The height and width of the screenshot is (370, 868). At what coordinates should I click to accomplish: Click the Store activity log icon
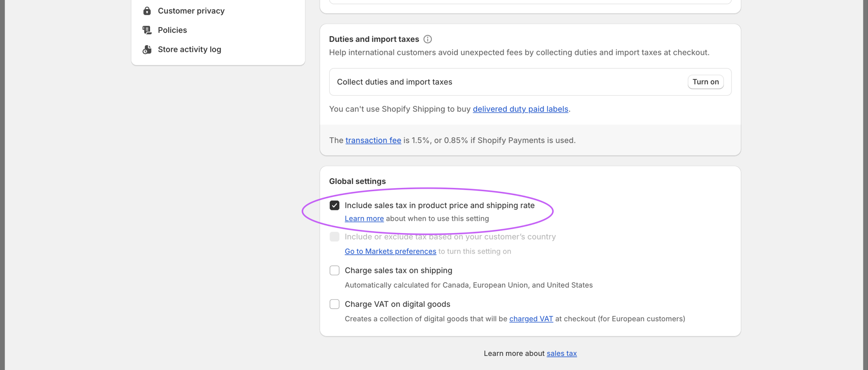tap(147, 50)
